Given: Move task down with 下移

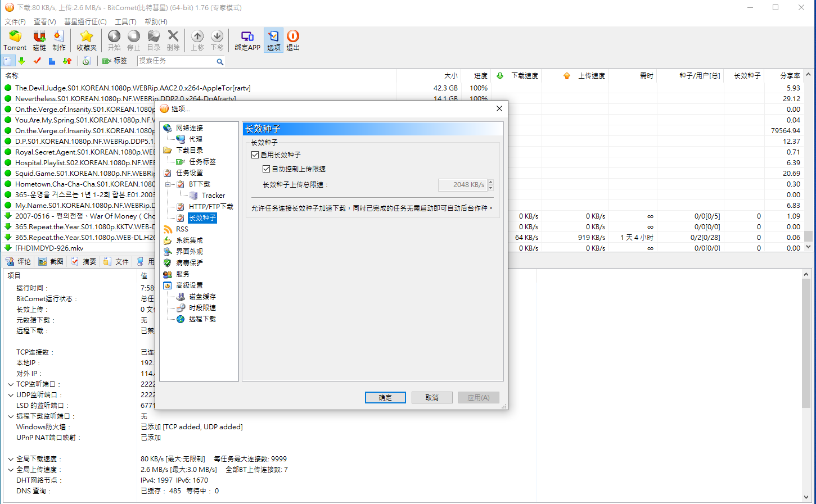Looking at the screenshot, I should point(217,40).
